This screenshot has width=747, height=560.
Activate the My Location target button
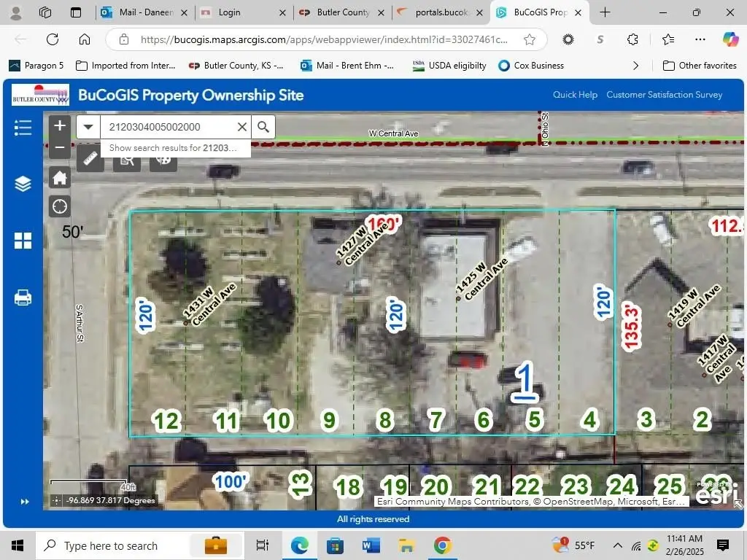[60, 207]
